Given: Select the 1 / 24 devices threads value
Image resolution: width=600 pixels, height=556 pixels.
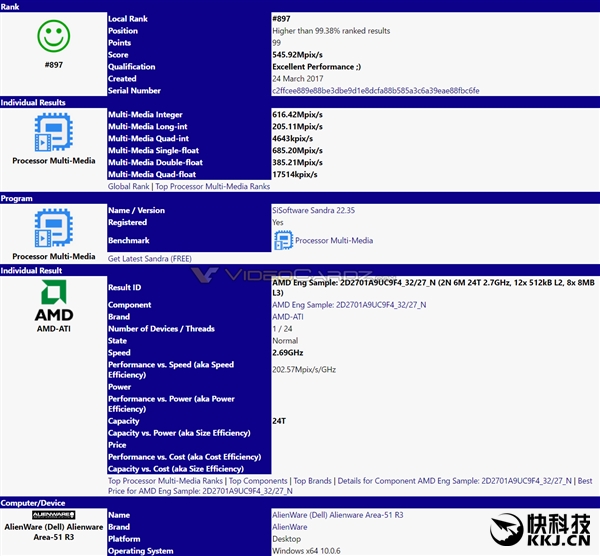Looking at the screenshot, I should 282,329.
